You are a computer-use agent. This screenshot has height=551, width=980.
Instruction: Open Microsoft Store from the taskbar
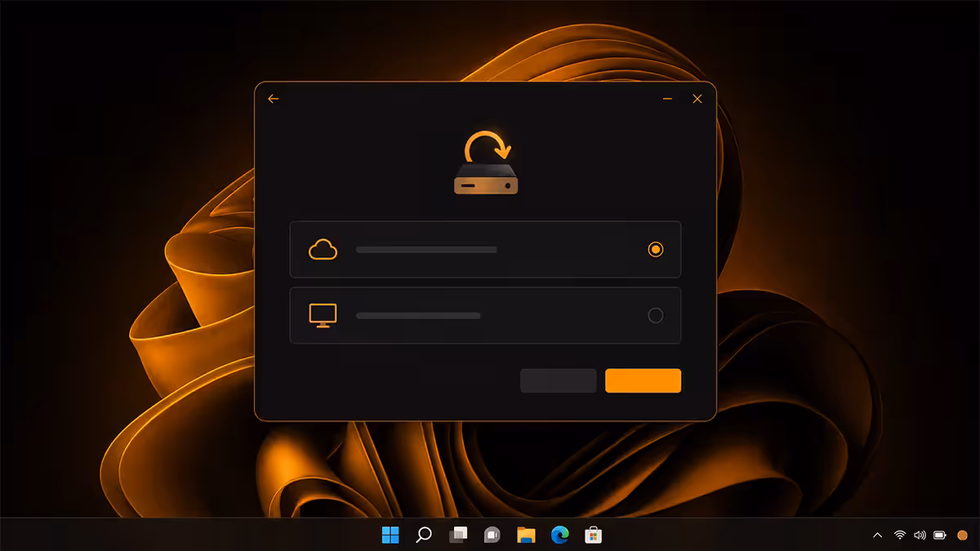pos(594,535)
